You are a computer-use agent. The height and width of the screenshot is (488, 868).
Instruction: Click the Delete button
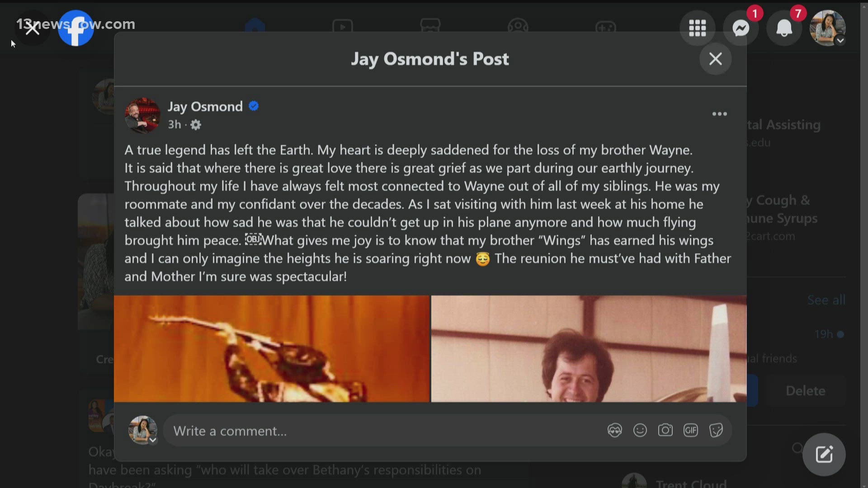pyautogui.click(x=806, y=391)
